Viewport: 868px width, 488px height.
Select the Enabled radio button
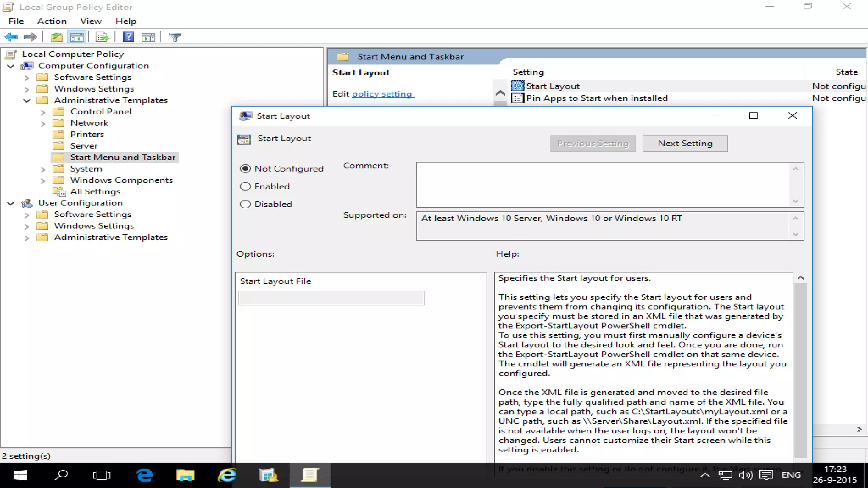tap(245, 186)
